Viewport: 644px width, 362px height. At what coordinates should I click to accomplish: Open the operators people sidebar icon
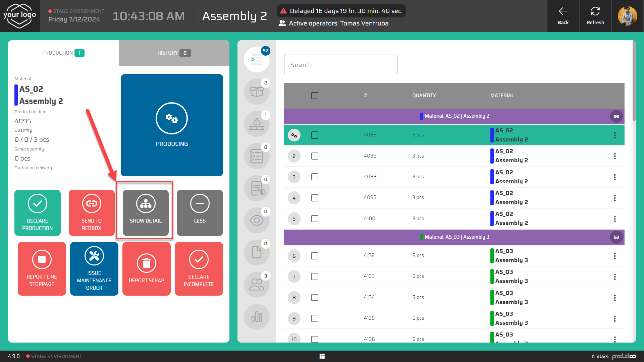pos(257,285)
